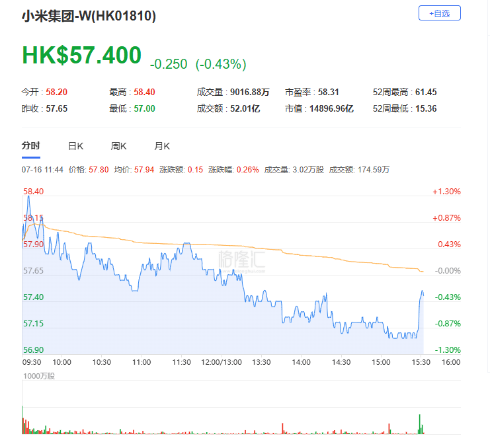Click the 格隆汇 watermark logo in chart
Screen dimensions: 490x448
[x=241, y=258]
